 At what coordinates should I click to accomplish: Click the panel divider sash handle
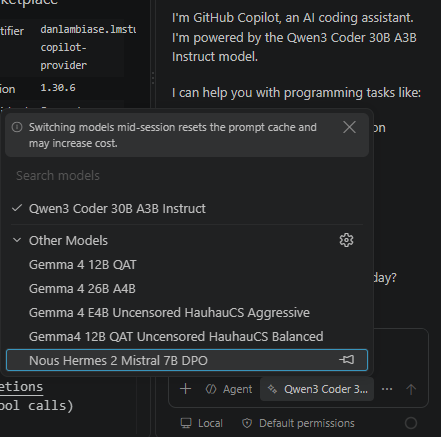pyautogui.click(x=153, y=78)
